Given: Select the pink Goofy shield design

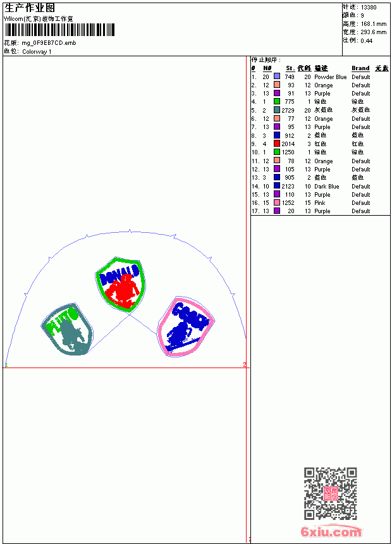Looking at the screenshot, I should (x=186, y=327).
